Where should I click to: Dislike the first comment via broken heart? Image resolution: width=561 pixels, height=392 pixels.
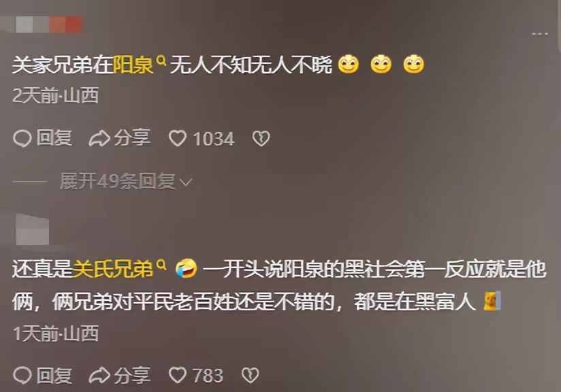(x=261, y=138)
